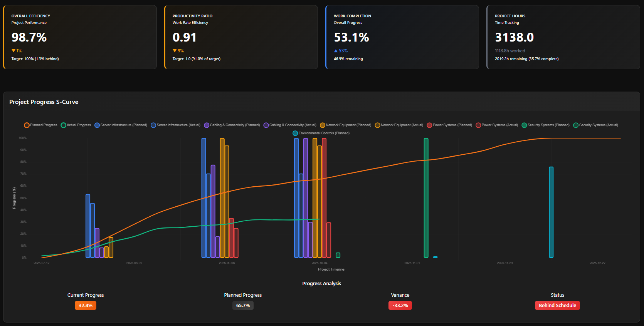Hide the Actual Progress line series
This screenshot has height=326, width=644.
[64, 125]
